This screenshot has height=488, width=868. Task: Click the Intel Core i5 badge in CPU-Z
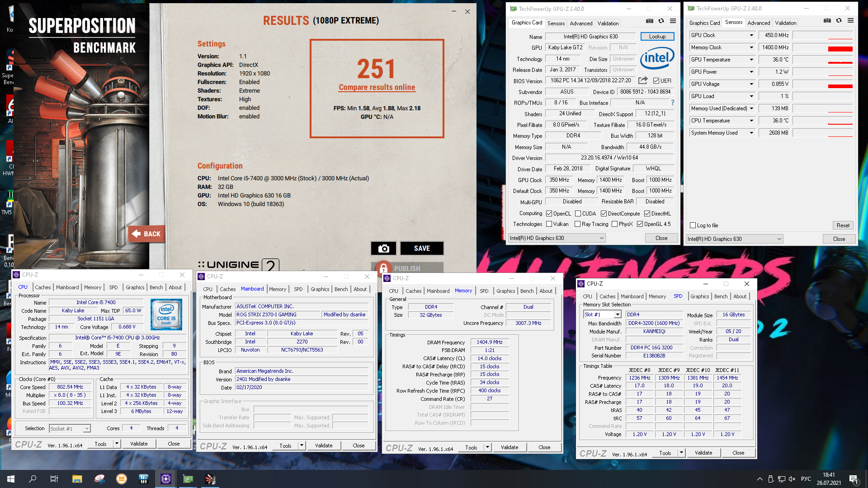pos(166,314)
